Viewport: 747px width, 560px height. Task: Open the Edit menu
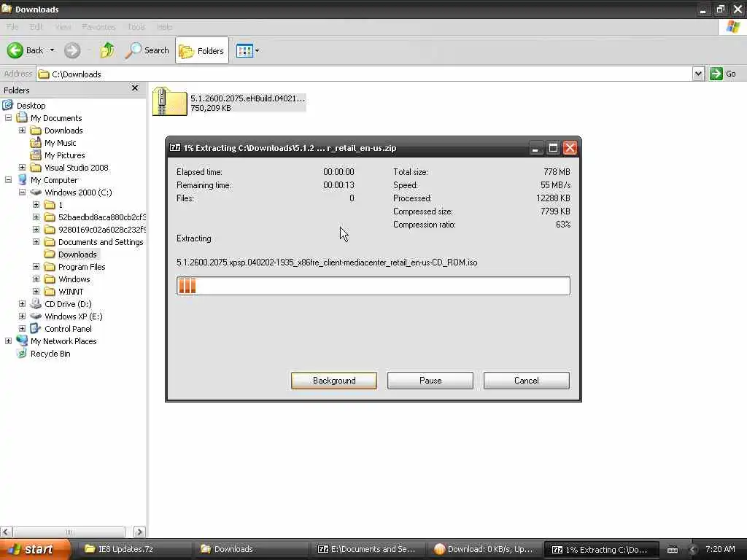pyautogui.click(x=36, y=27)
